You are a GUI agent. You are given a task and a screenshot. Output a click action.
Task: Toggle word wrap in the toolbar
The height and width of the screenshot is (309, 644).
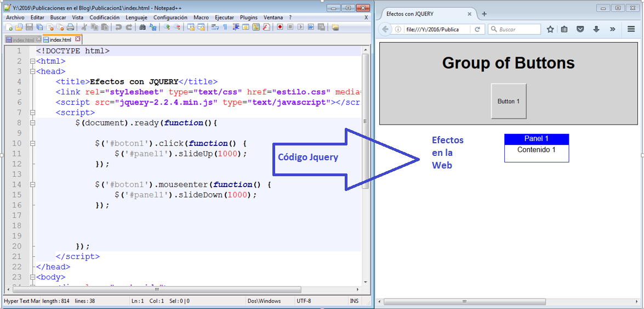[x=214, y=27]
